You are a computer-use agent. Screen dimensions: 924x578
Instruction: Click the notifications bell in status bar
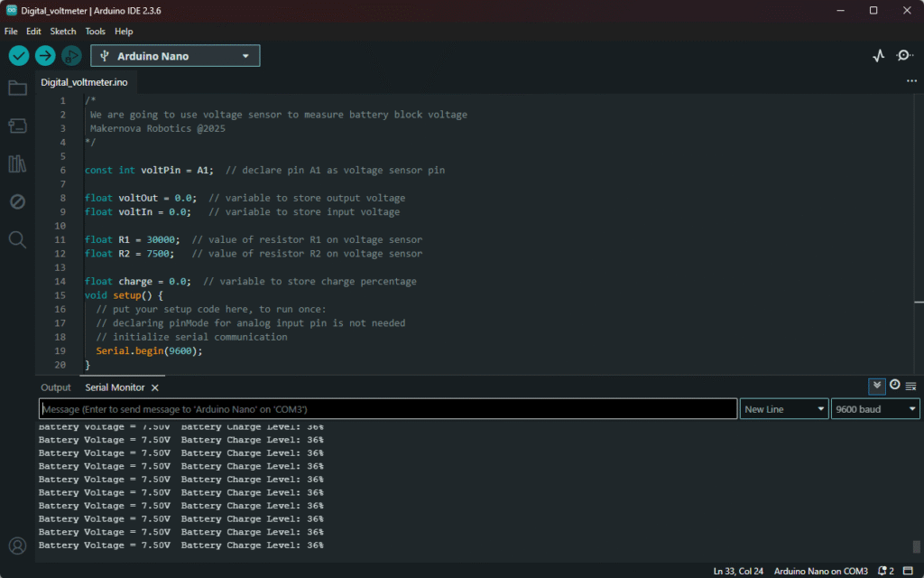tap(882, 571)
